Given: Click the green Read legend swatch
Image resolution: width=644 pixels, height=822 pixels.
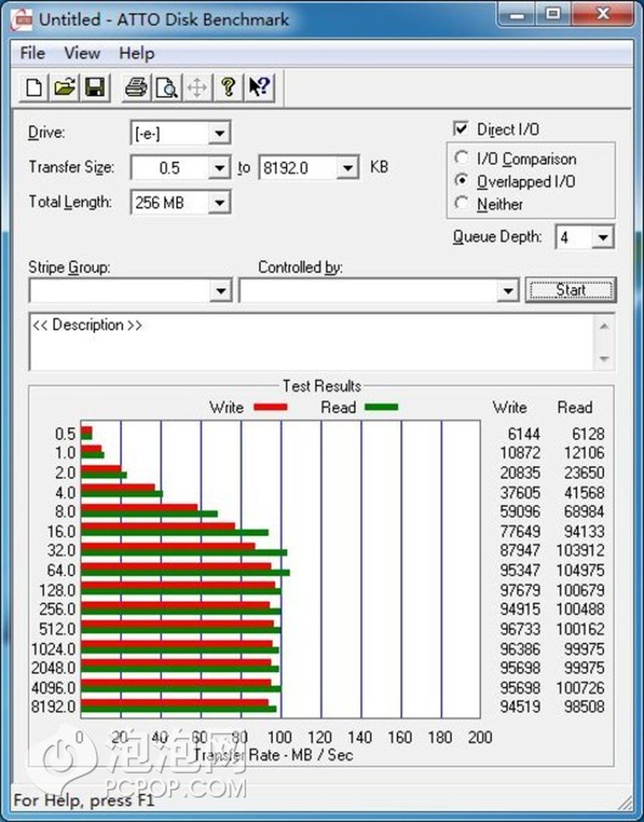Looking at the screenshot, I should coord(381,407).
